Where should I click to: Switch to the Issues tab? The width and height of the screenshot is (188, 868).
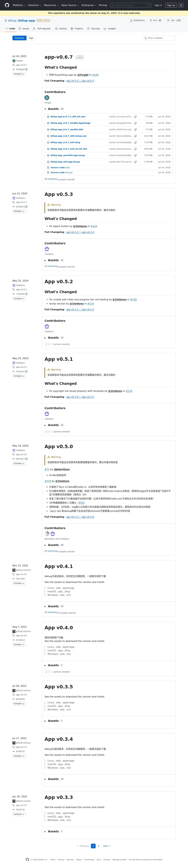(24, 29)
